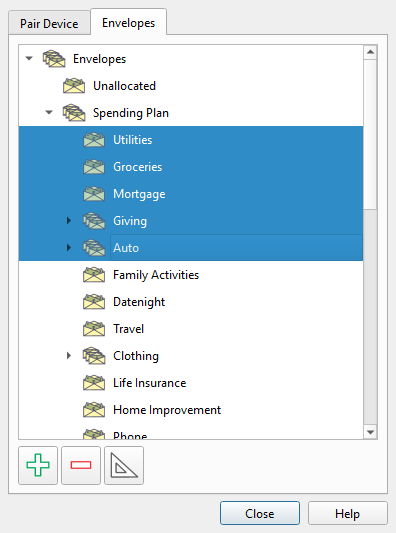396x533 pixels.
Task: Select the Envelopes tab
Action: [128, 22]
